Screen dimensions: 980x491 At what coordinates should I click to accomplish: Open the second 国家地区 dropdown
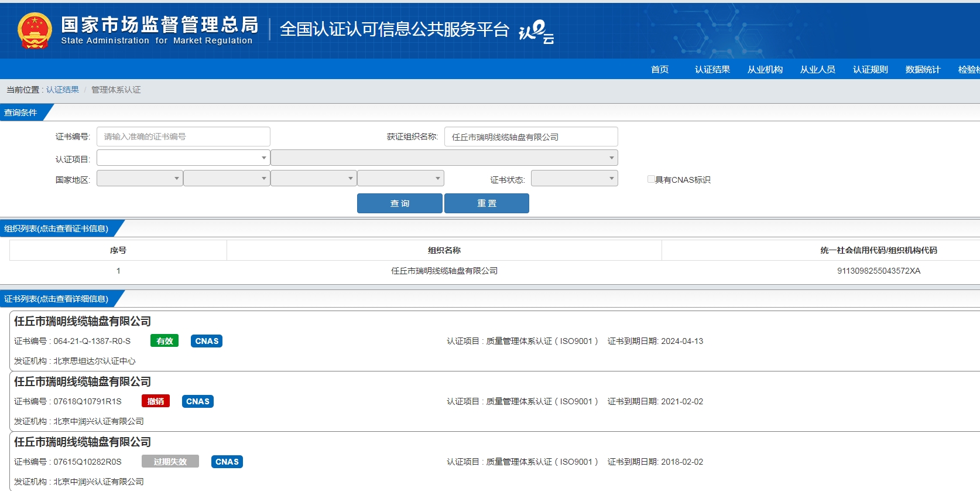[x=227, y=178]
